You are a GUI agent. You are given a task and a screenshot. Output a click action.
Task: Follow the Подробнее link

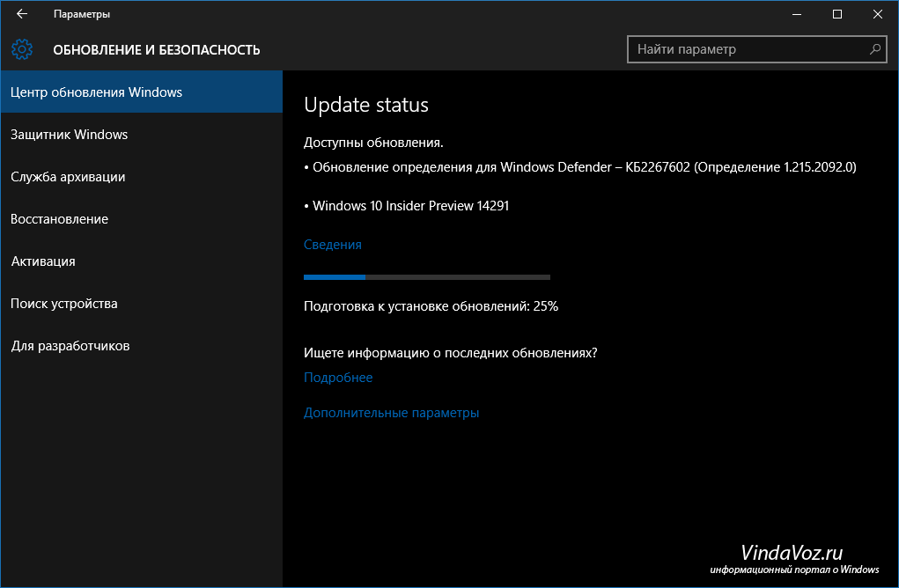[x=338, y=378]
